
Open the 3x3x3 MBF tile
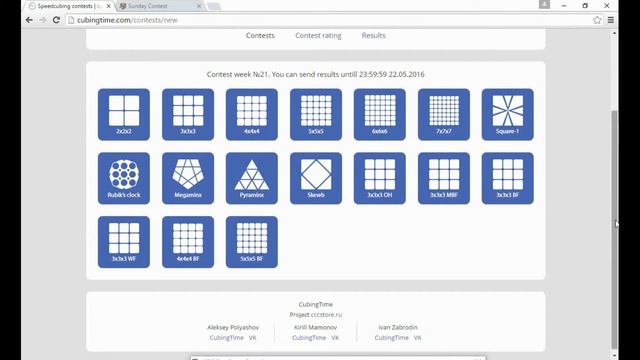pos(444,178)
